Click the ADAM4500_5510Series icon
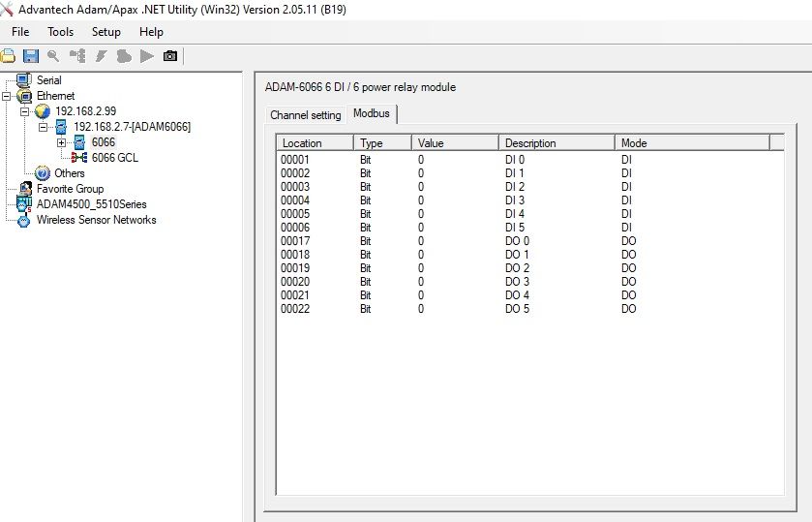Viewport: 812px width, 522px height. pos(24,204)
